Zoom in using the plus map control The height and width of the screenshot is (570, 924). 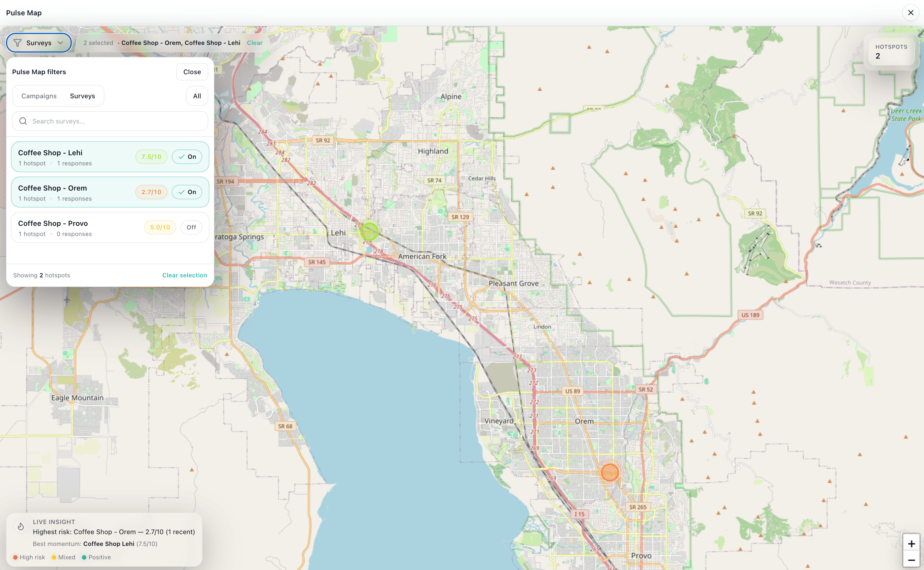[912, 543]
